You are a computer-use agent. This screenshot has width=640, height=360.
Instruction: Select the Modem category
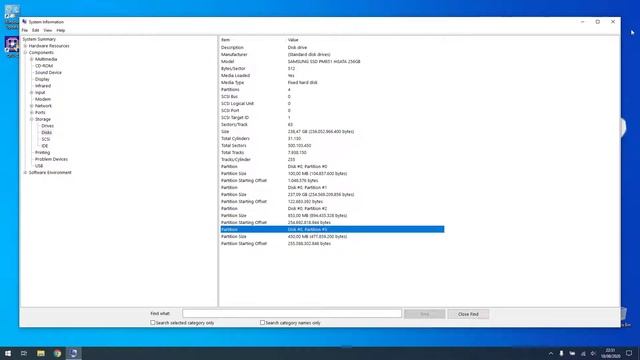coord(43,99)
